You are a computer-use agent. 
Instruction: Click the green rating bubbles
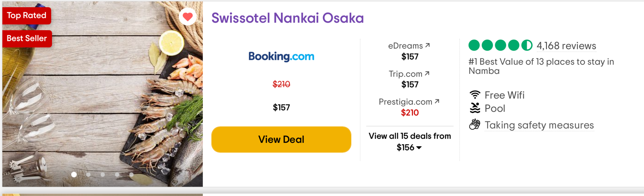[x=500, y=45]
